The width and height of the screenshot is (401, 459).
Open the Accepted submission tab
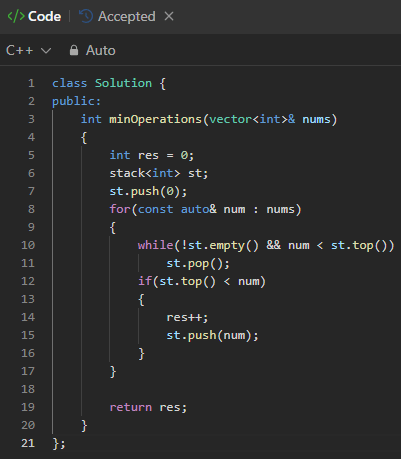click(117, 16)
